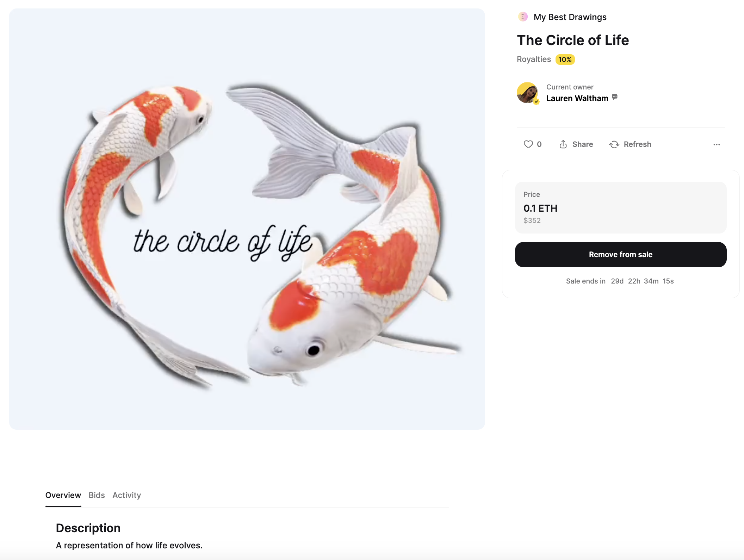Open the My Best Drawings collection link

click(570, 17)
